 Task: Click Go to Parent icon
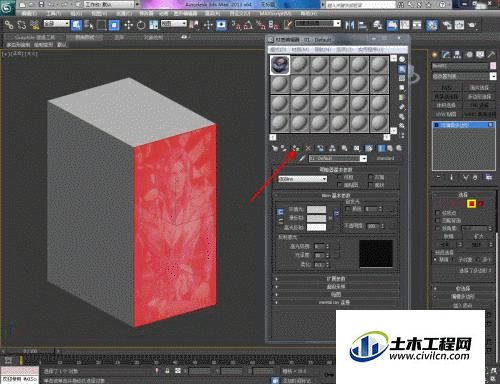point(390,148)
